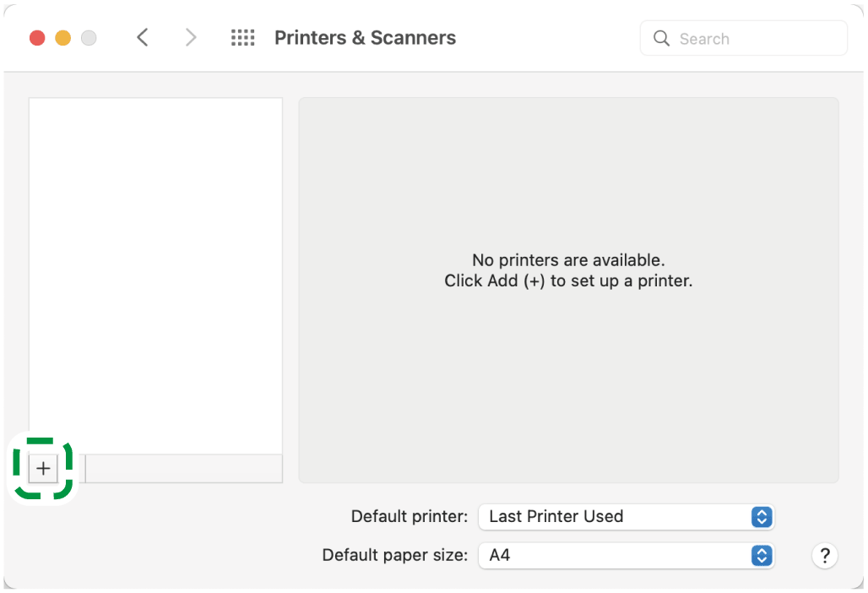The height and width of the screenshot is (593, 868).
Task: Minimize the window with the yellow button
Action: coord(62,38)
